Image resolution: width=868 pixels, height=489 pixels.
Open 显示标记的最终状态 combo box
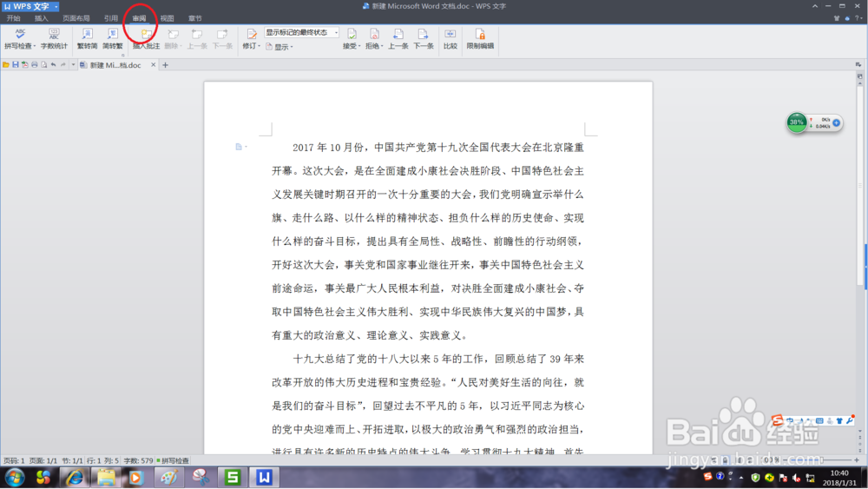(302, 33)
